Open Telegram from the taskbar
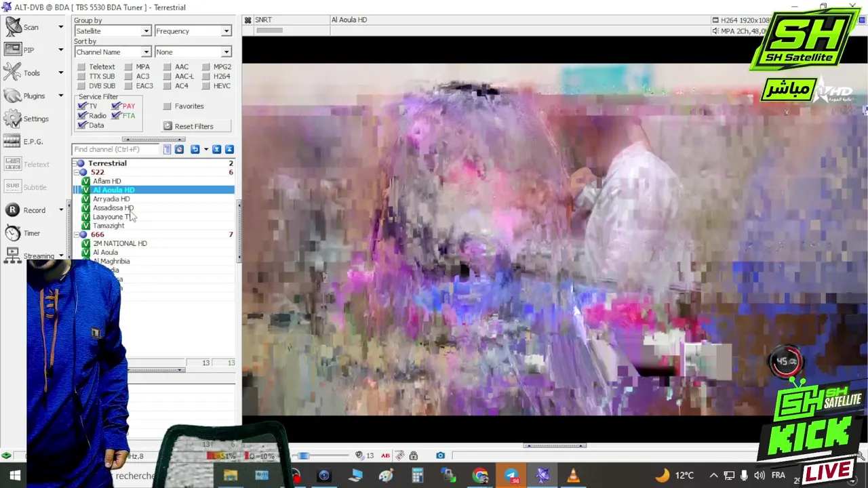The width and height of the screenshot is (868, 488). 511,475
